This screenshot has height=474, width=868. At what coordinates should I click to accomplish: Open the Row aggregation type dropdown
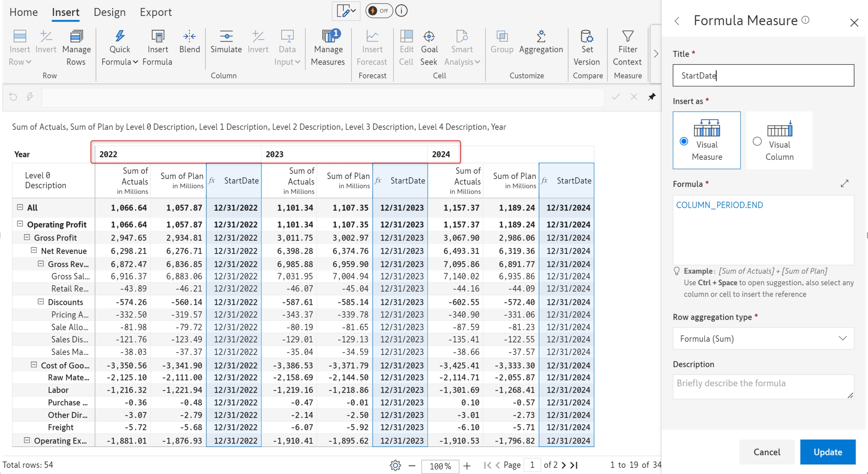point(763,338)
